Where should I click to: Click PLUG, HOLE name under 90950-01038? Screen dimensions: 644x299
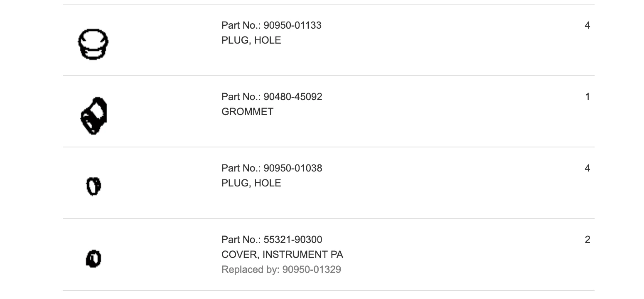[x=251, y=183]
